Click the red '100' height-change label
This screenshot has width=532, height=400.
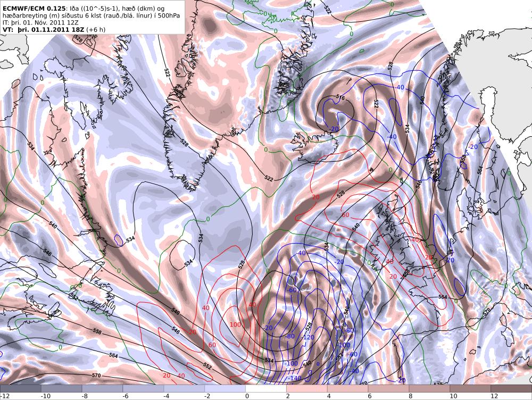(x=235, y=324)
